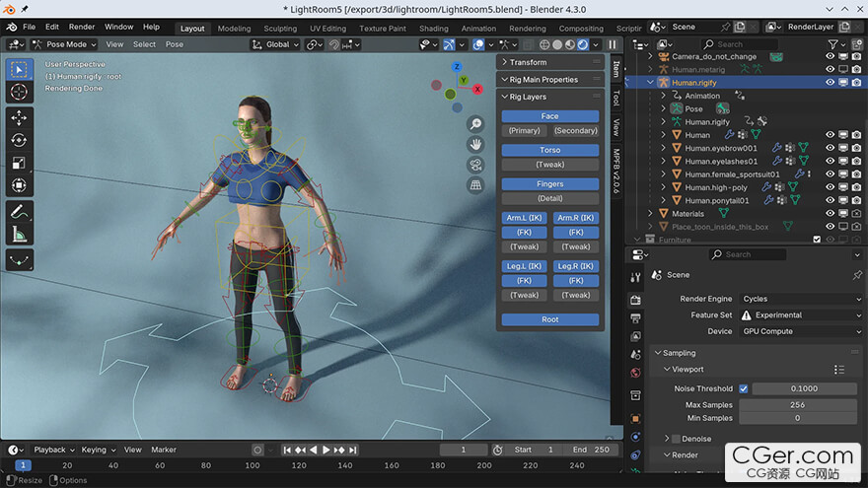Toggle X-ray display in the viewport header
Viewport: 868px width, 488px height.
528,44
